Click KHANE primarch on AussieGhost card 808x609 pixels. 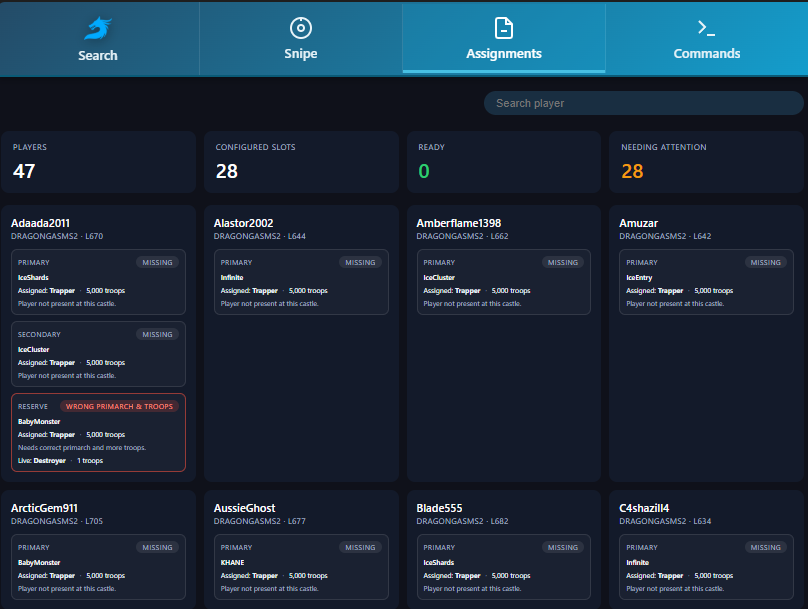point(230,563)
